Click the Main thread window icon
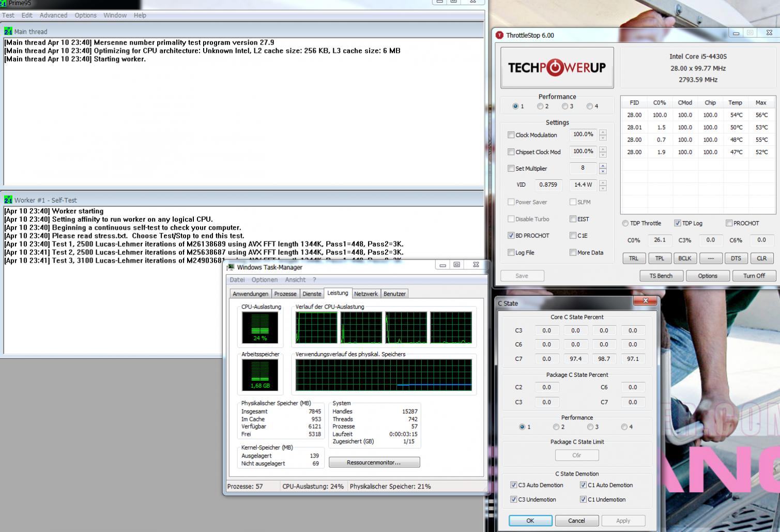Viewport: 780px width, 532px height. 8,32
